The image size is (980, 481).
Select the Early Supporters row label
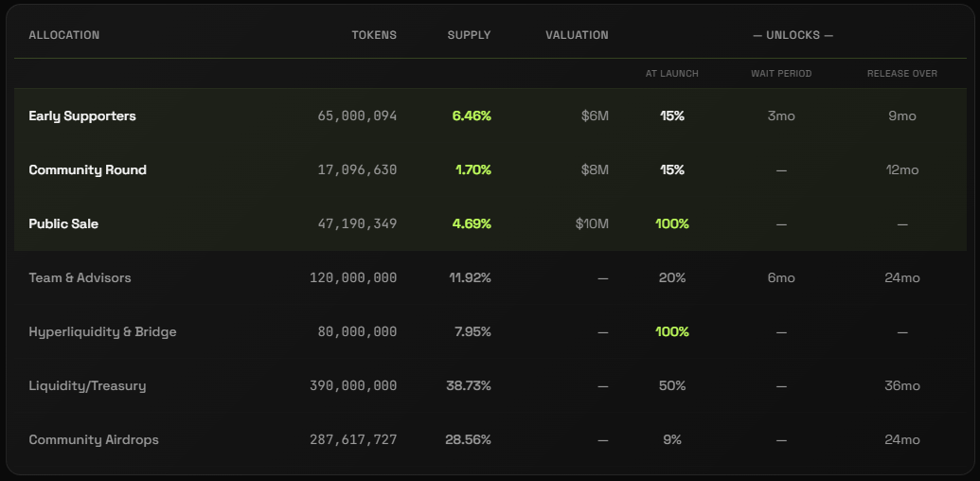[82, 116]
